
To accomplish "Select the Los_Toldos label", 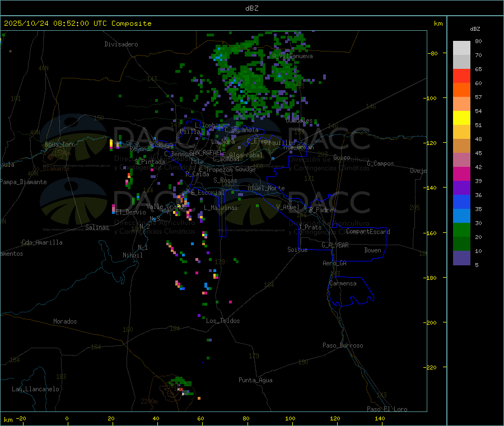I will pos(223,321).
